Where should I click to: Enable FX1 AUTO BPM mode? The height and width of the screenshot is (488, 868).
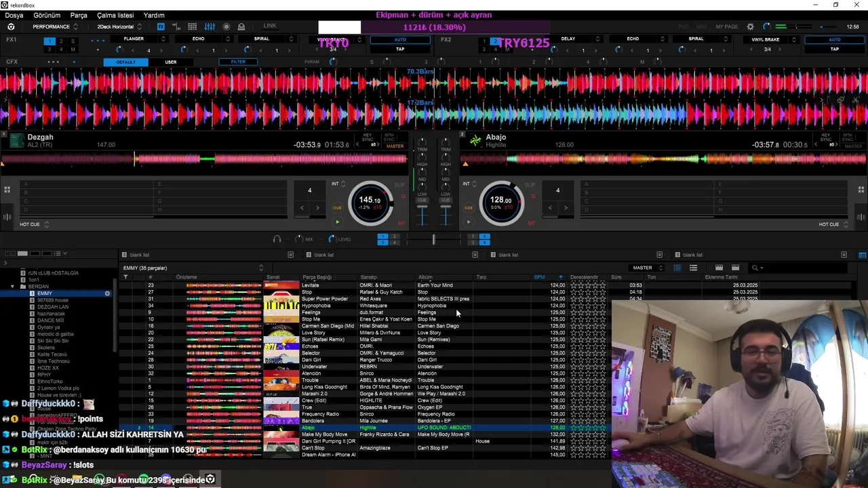pyautogui.click(x=400, y=39)
